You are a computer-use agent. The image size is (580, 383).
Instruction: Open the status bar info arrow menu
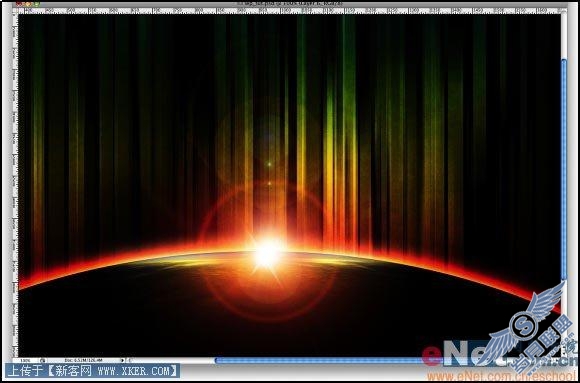(123, 360)
